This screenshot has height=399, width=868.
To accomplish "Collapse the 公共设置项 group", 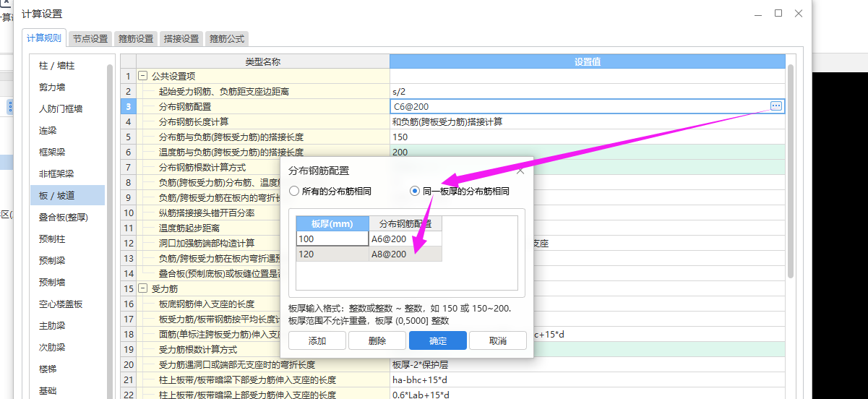I will coord(143,76).
